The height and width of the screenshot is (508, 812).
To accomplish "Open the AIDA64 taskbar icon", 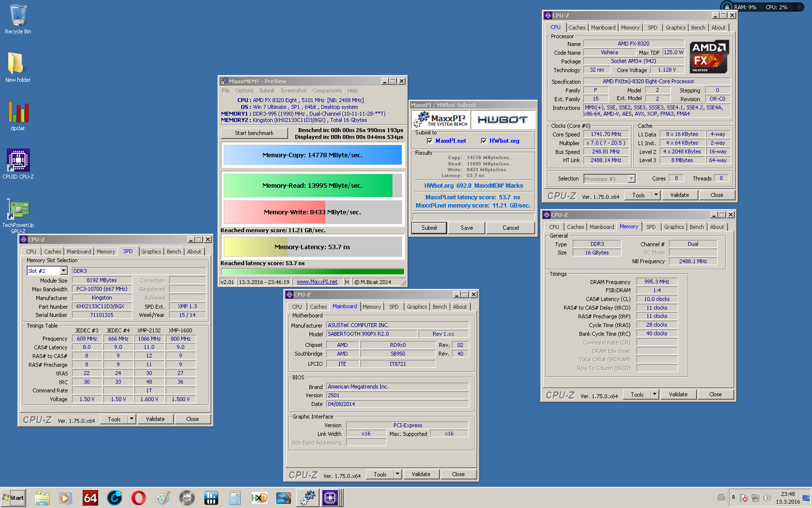I will 90,498.
